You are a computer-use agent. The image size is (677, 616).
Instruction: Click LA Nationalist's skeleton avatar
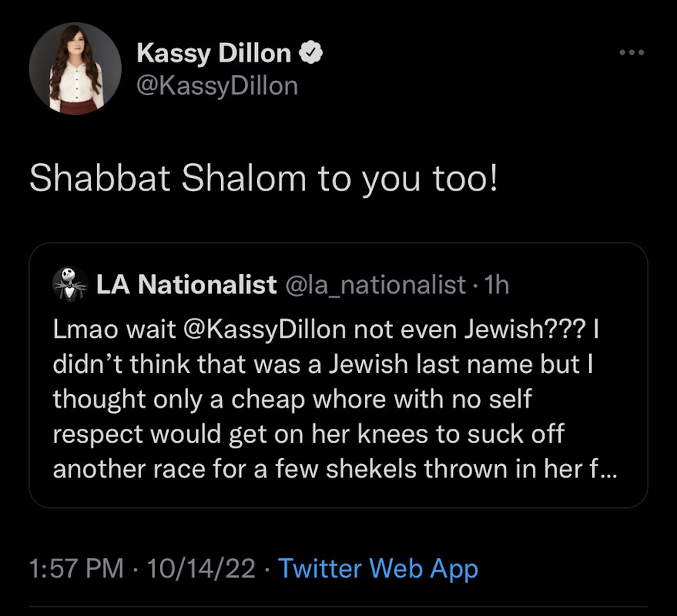[70, 284]
